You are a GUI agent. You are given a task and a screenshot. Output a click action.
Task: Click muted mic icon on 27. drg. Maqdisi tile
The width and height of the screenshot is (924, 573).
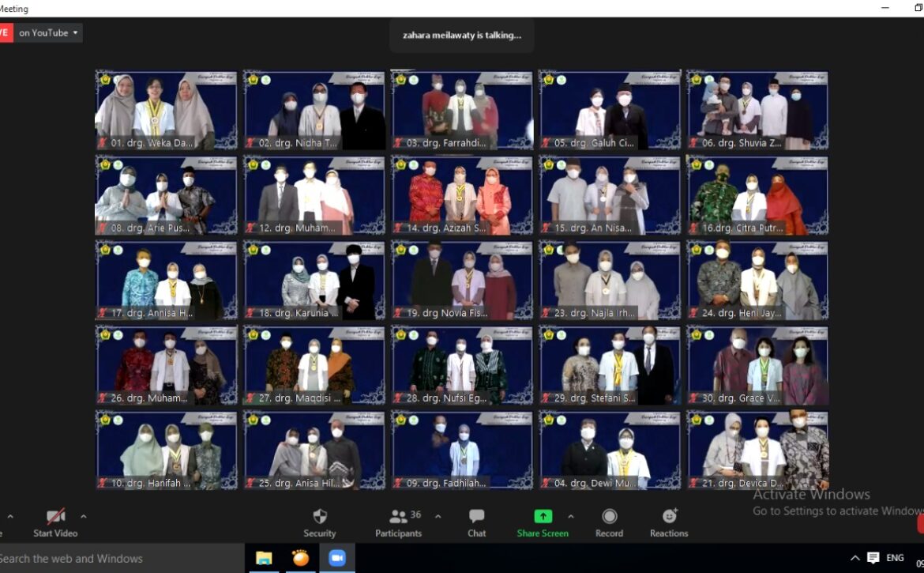[250, 398]
